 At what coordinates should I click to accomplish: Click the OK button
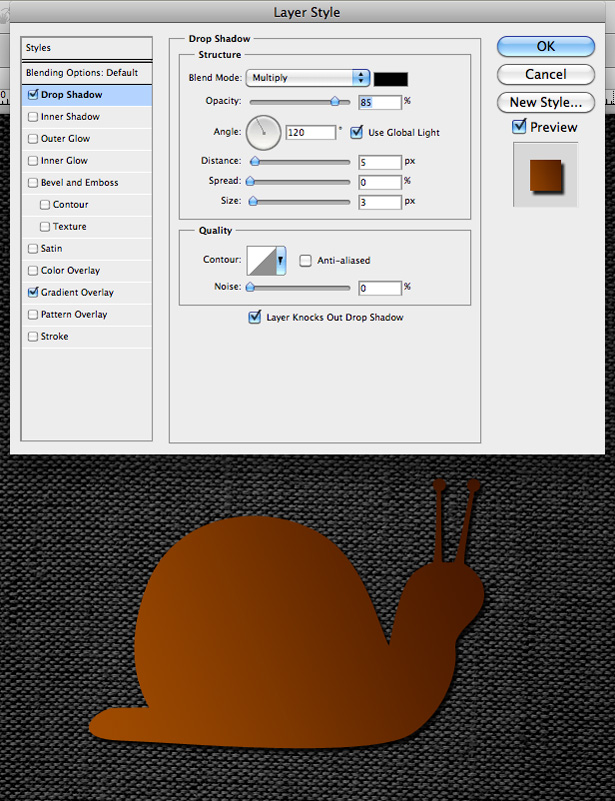[x=546, y=46]
